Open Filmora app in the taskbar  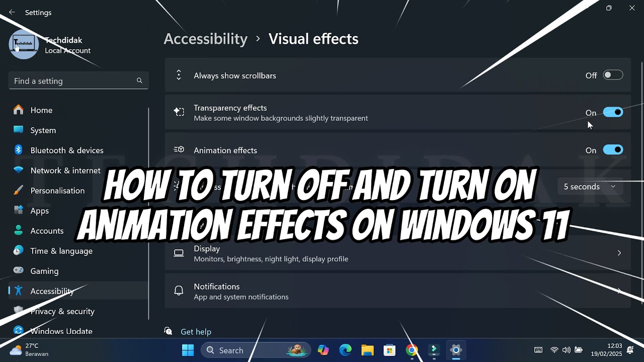tap(434, 350)
